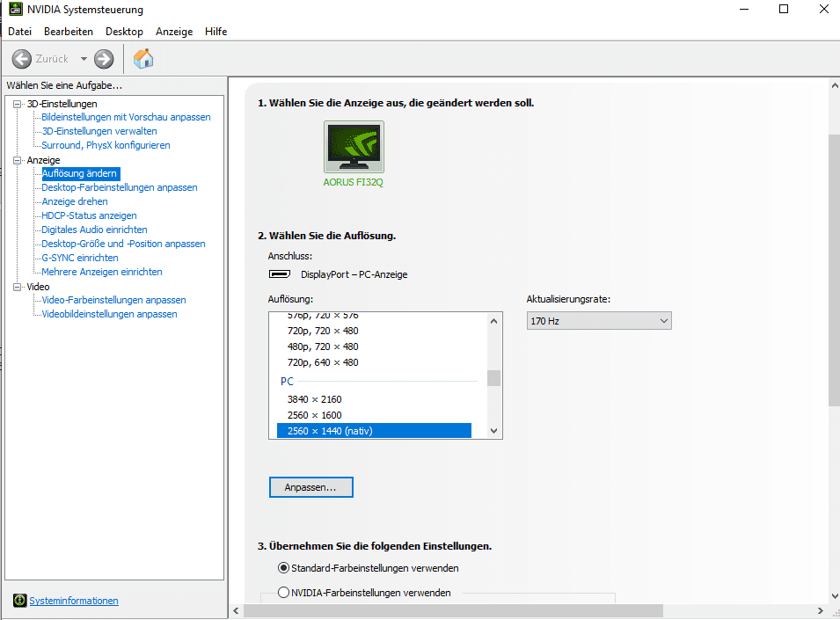Open Video-Farbeinstellungen anpassen
Screen dimensions: 840x620
pos(113,300)
